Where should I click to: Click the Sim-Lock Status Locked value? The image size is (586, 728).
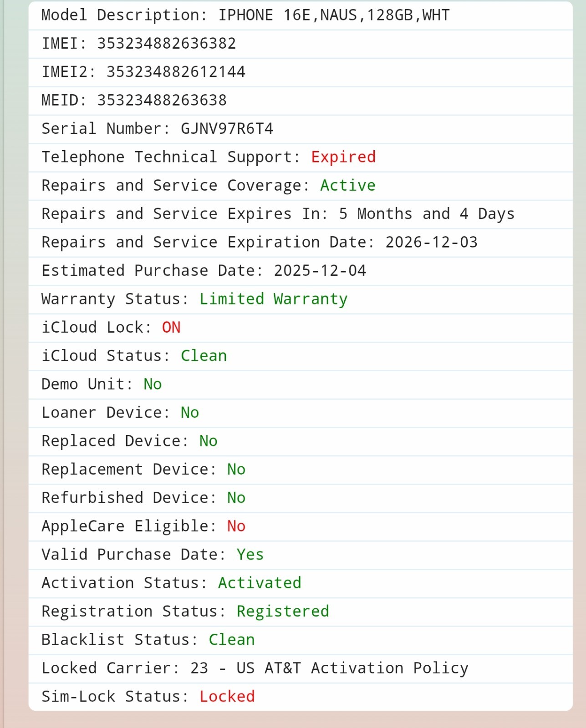point(227,697)
